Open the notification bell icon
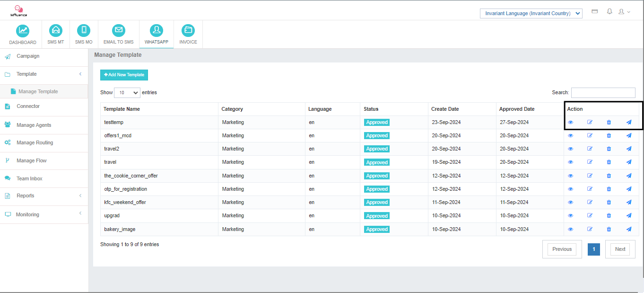Screen dimensions: 644x293 pyautogui.click(x=609, y=11)
